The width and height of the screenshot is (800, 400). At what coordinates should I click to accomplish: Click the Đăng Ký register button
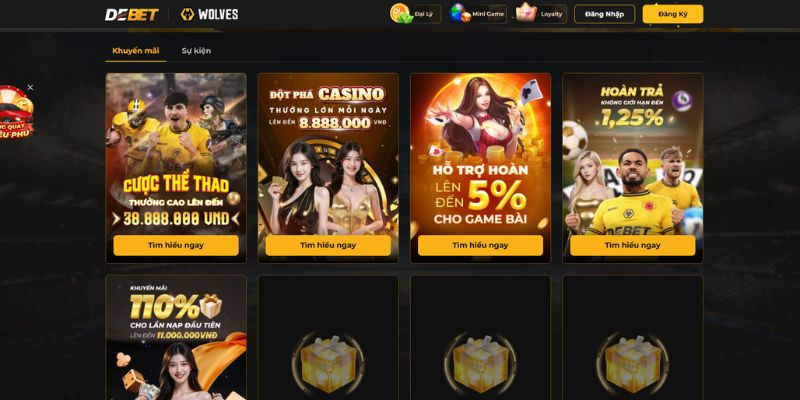[x=673, y=14]
